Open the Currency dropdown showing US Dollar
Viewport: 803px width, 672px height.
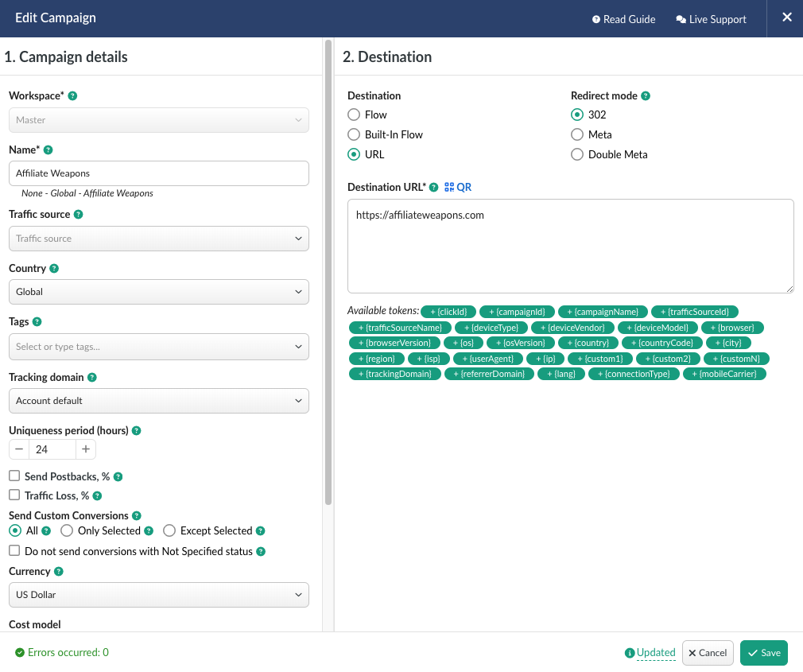(158, 594)
